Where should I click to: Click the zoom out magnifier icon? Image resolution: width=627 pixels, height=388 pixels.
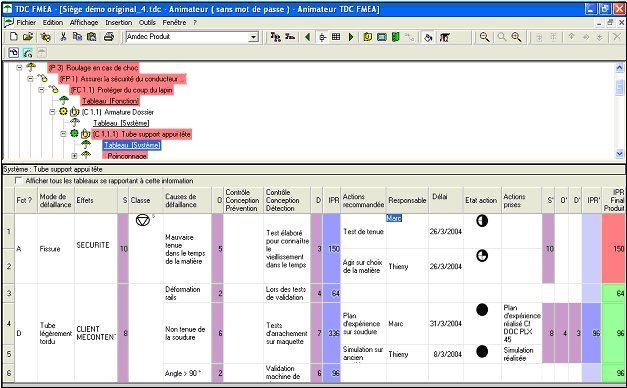(x=485, y=37)
